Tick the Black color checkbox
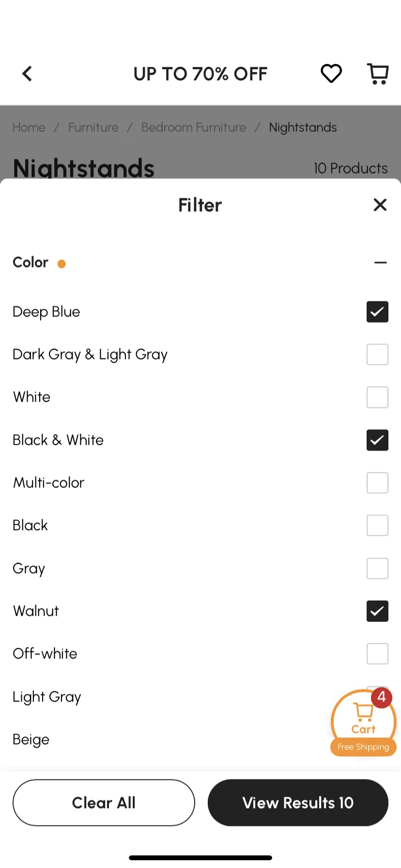Viewport: 401px width, 868px height. pyautogui.click(x=377, y=526)
